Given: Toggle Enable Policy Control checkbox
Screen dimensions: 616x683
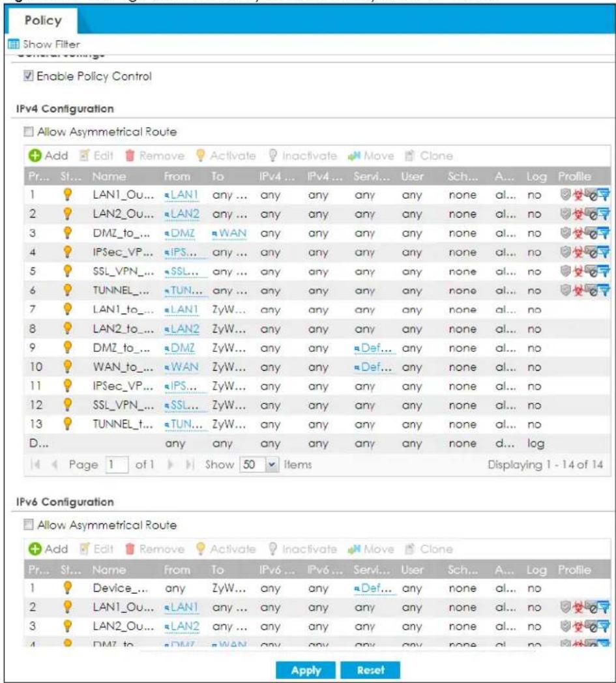Looking at the screenshot, I should pos(28,76).
